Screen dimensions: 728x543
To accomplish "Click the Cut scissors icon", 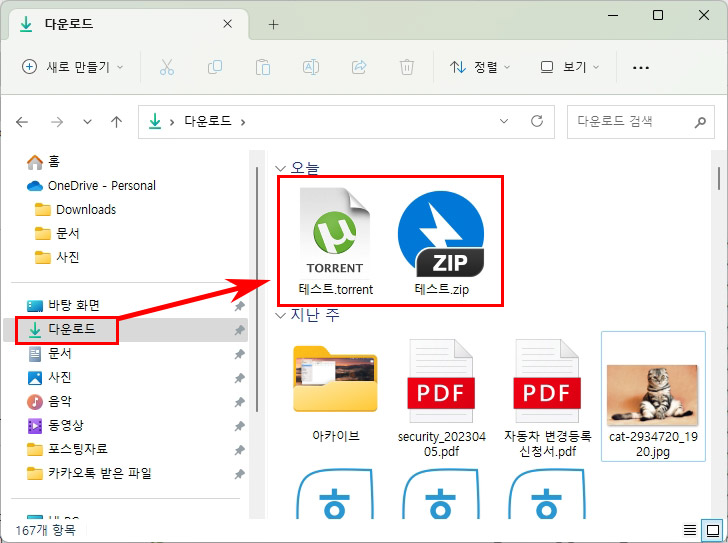I will tap(167, 67).
